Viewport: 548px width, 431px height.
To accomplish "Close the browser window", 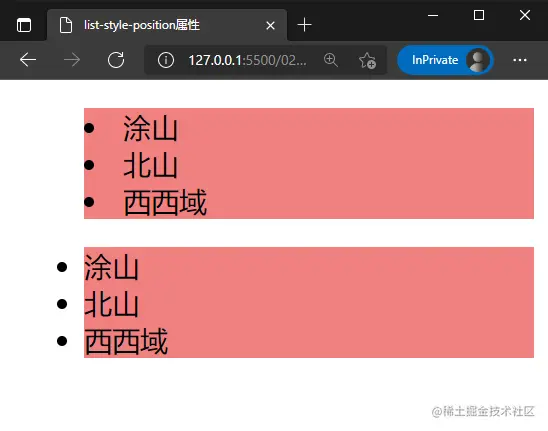I will click(525, 15).
